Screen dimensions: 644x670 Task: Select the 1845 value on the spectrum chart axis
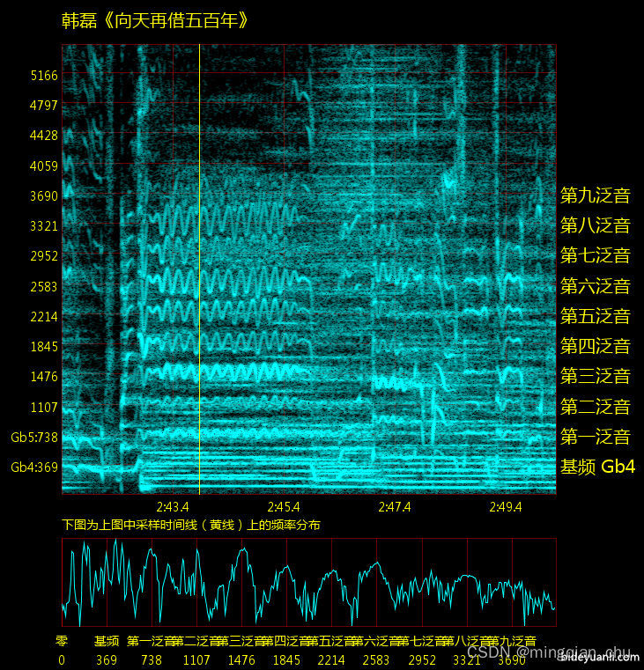coord(286,660)
